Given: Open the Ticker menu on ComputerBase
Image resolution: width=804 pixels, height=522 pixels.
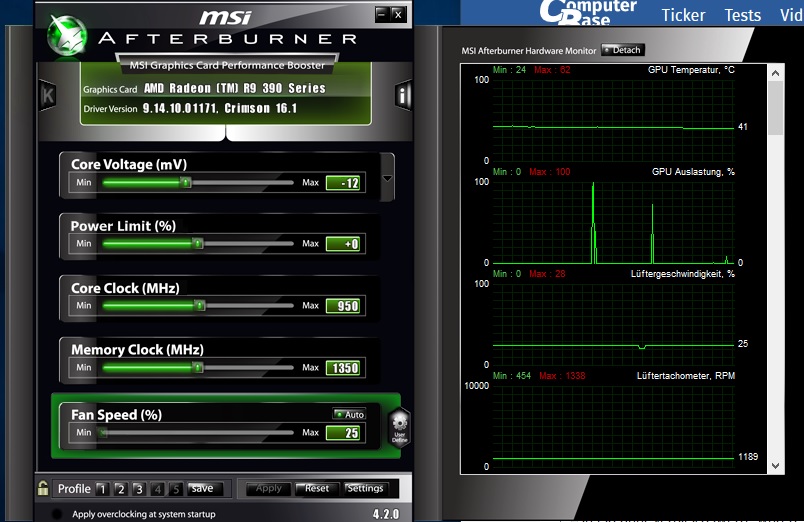Looking at the screenshot, I should (x=683, y=15).
